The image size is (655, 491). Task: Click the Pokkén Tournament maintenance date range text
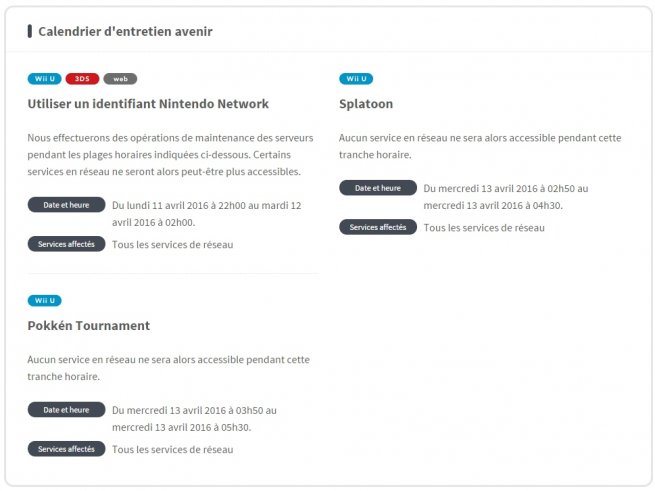click(x=194, y=418)
